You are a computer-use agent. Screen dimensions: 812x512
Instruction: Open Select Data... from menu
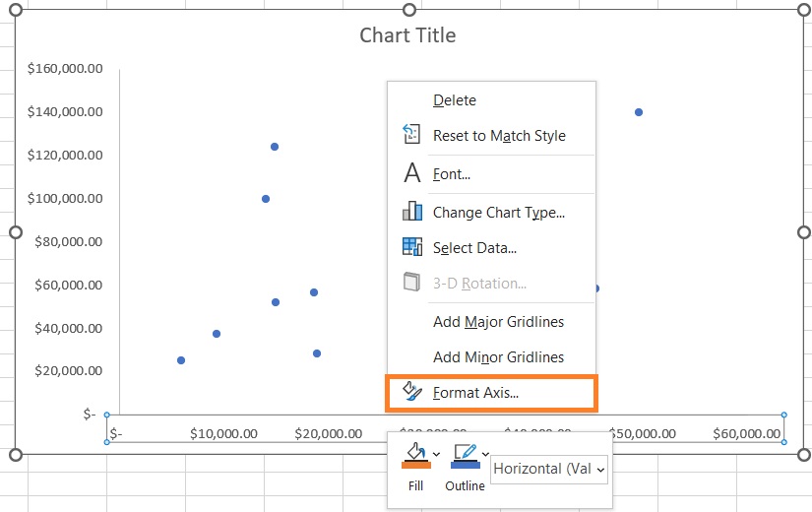click(x=491, y=248)
